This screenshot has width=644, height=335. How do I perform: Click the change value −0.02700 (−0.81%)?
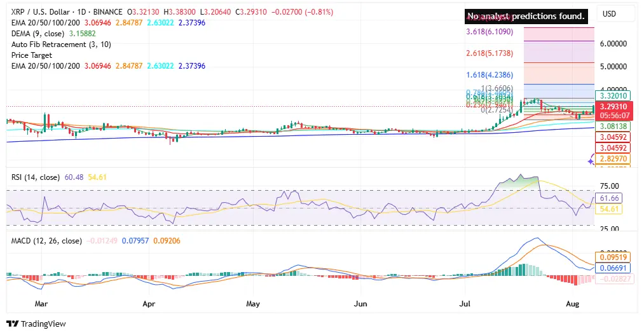point(302,12)
